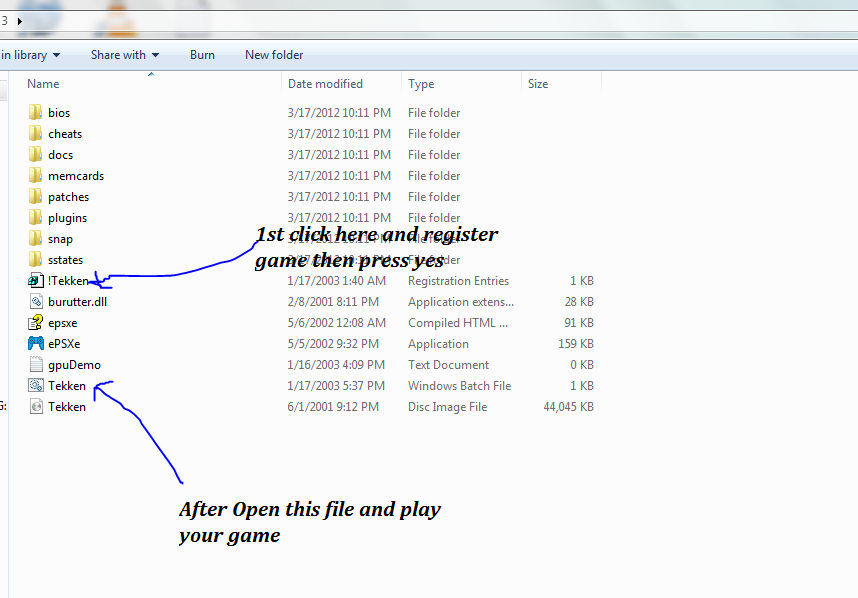The height and width of the screenshot is (598, 858).
Task: Click the bios row 'File folder' type
Action: point(434,113)
